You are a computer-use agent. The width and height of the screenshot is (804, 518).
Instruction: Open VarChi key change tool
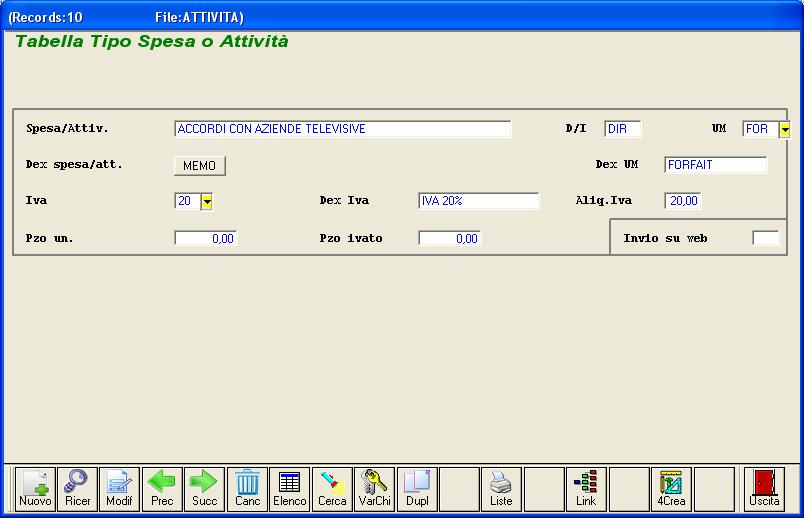click(x=375, y=489)
